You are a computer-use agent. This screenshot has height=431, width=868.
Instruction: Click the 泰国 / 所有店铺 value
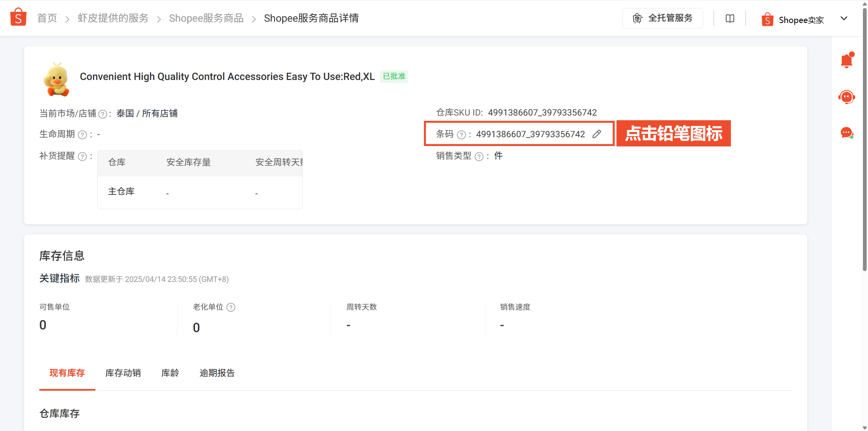tap(147, 114)
